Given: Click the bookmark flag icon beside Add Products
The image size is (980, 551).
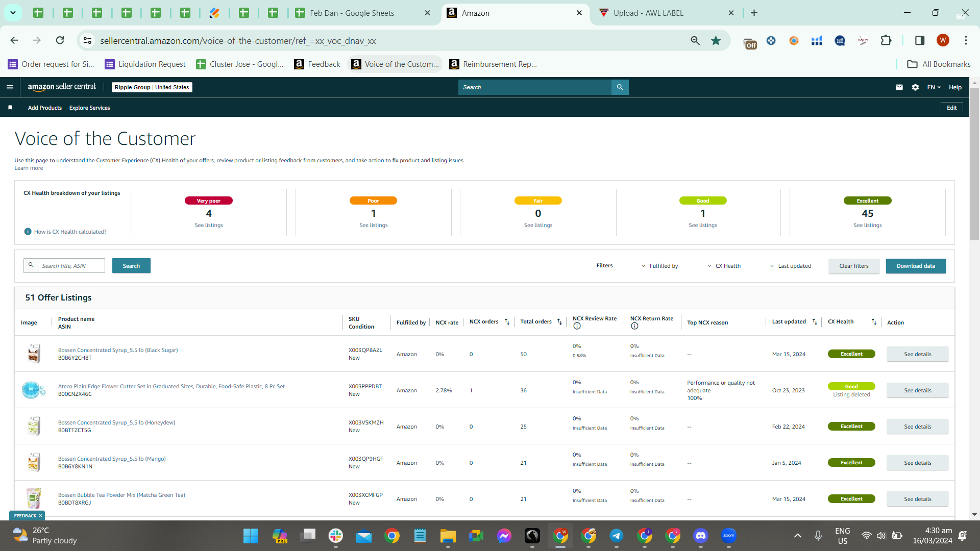Looking at the screenshot, I should 10,108.
